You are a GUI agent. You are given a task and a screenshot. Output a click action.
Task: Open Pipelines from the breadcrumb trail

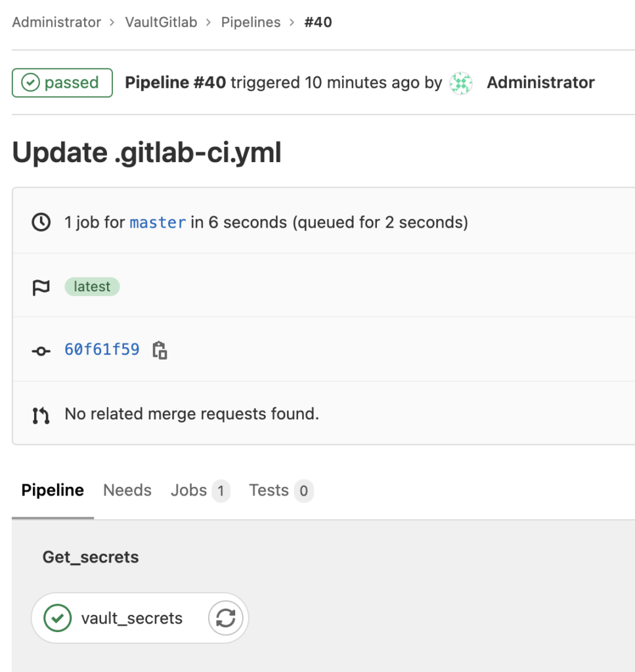[x=250, y=22]
